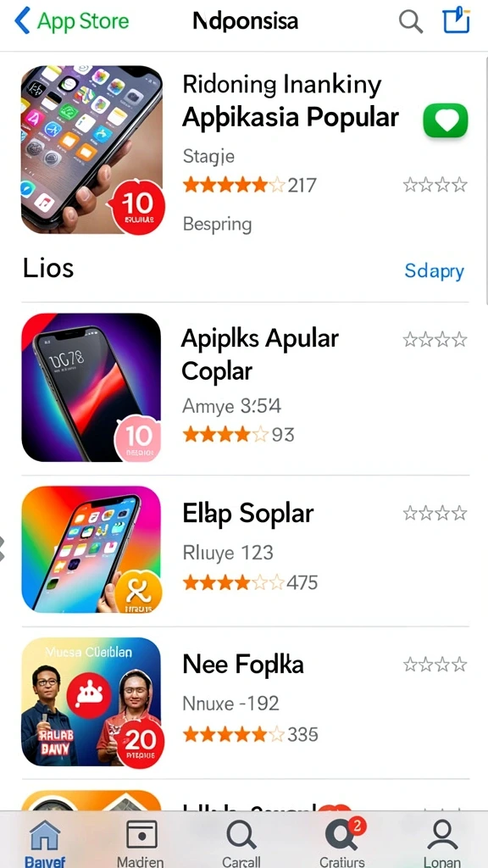Open the Lonan profile tab
Viewport: 488px width, 868px height.
442,843
